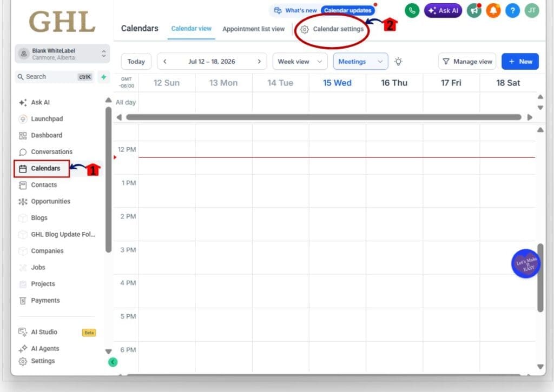
Task: Open the Ask AI purple button
Action: tap(443, 11)
